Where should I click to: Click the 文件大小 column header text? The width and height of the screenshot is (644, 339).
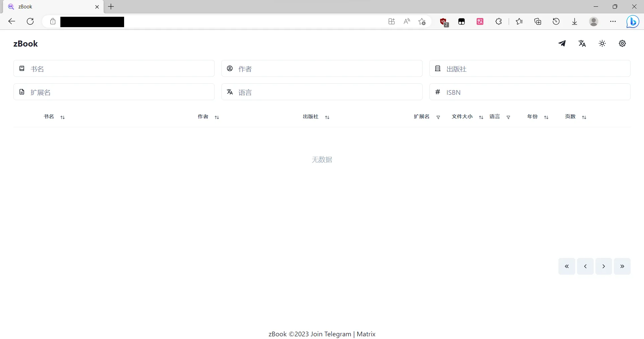[x=462, y=117]
